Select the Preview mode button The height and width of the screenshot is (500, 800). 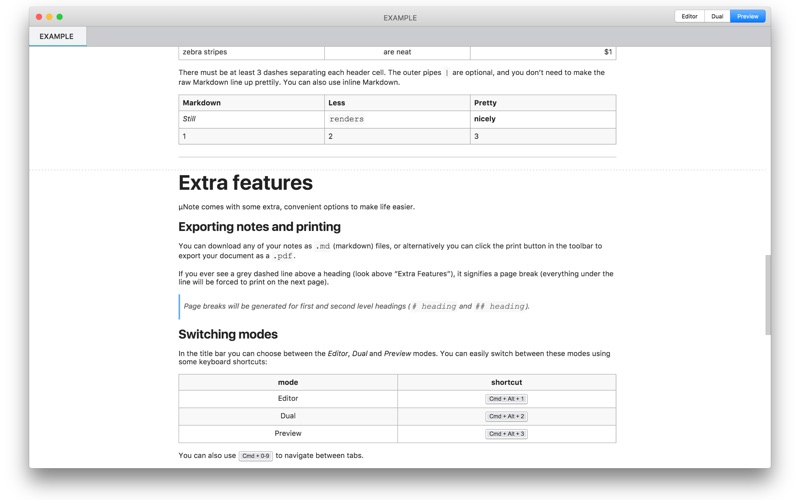click(747, 16)
